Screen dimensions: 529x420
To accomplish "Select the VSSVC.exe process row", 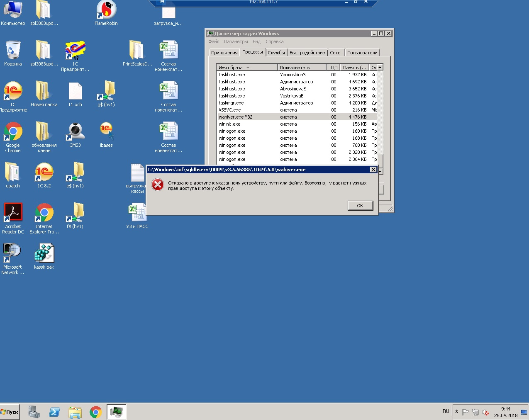I will click(x=297, y=110).
